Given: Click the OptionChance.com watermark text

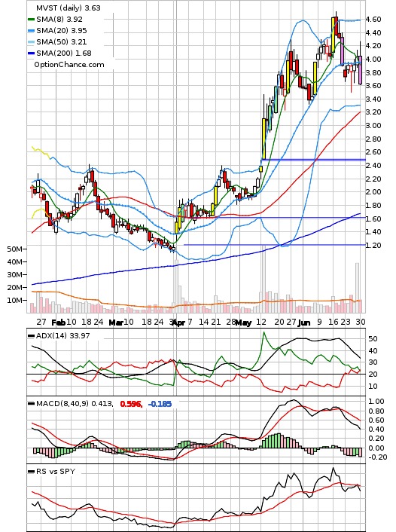Looking at the screenshot, I should 69,65.
